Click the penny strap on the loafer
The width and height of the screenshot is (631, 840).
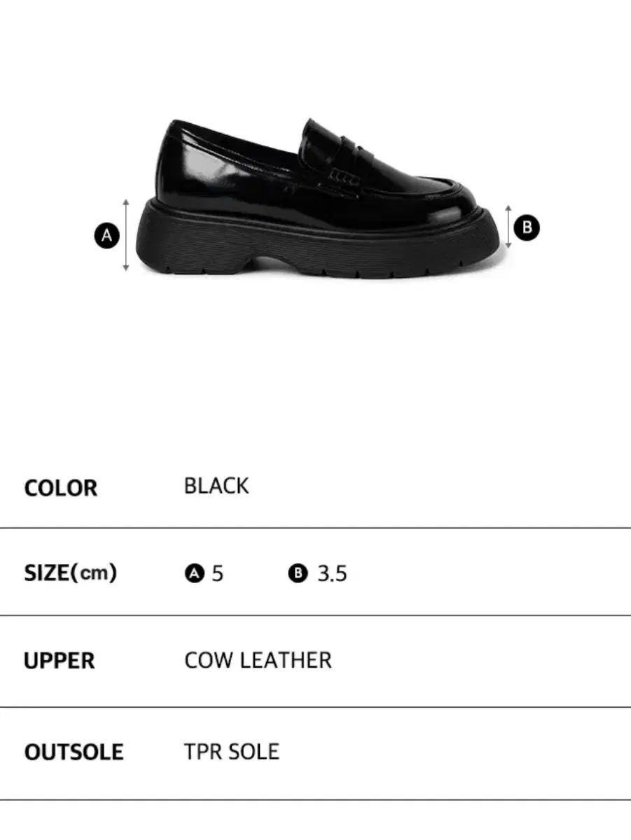(334, 159)
